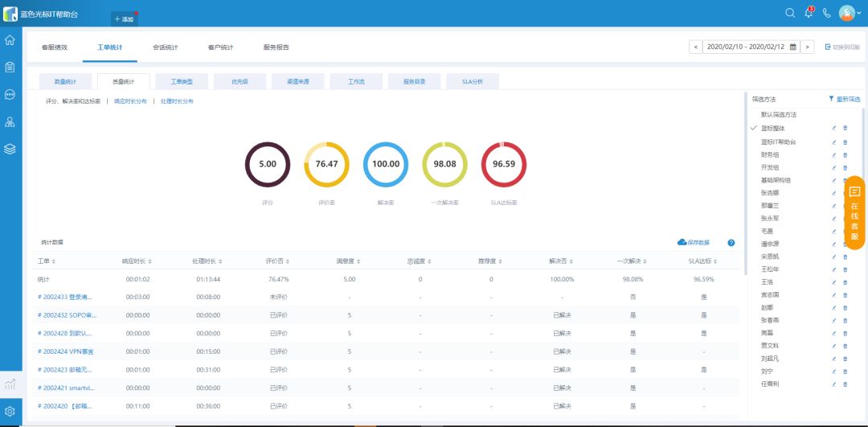Screen dimensions: 868x427
Task: Open the user avatar menu
Action: [x=850, y=13]
